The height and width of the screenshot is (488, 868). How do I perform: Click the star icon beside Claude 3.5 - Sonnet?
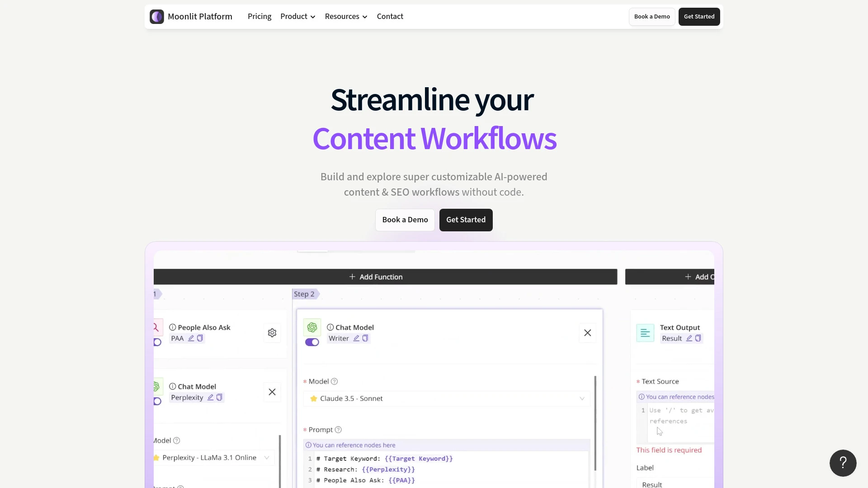point(314,398)
